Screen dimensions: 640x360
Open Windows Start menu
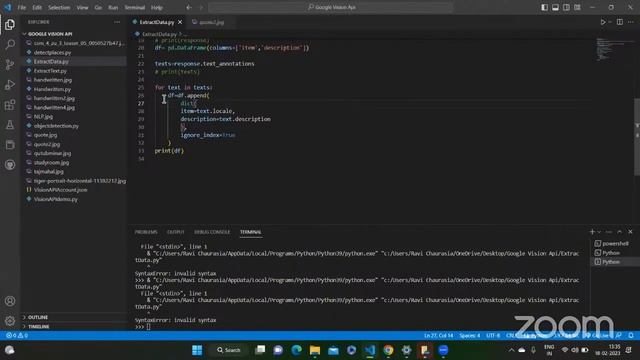[x=197, y=350]
